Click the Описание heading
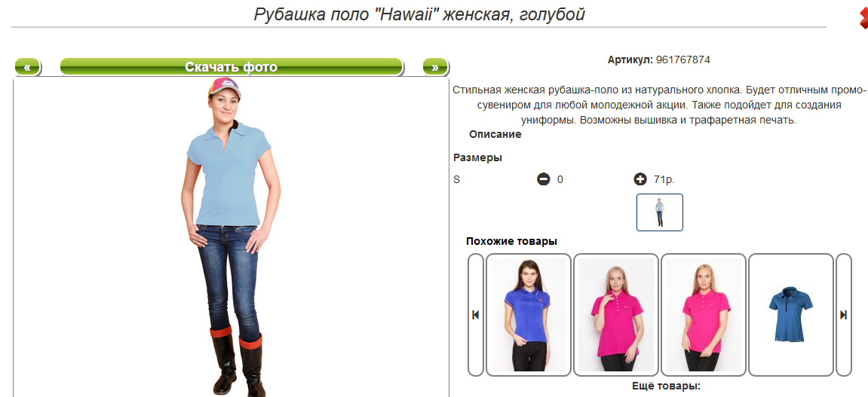The width and height of the screenshot is (868, 397). tap(495, 134)
